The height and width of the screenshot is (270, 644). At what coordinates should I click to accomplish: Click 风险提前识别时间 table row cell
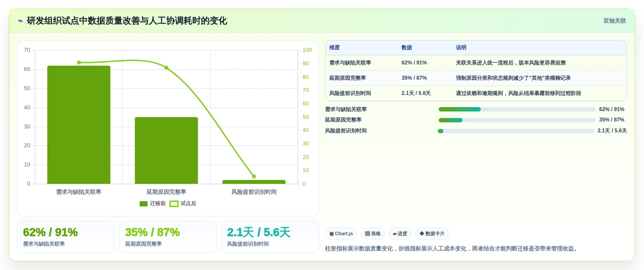[x=350, y=93]
